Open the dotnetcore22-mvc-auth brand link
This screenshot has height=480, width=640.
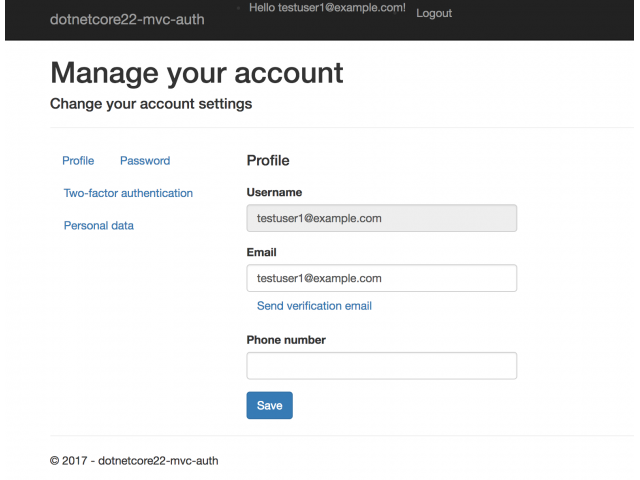[127, 19]
